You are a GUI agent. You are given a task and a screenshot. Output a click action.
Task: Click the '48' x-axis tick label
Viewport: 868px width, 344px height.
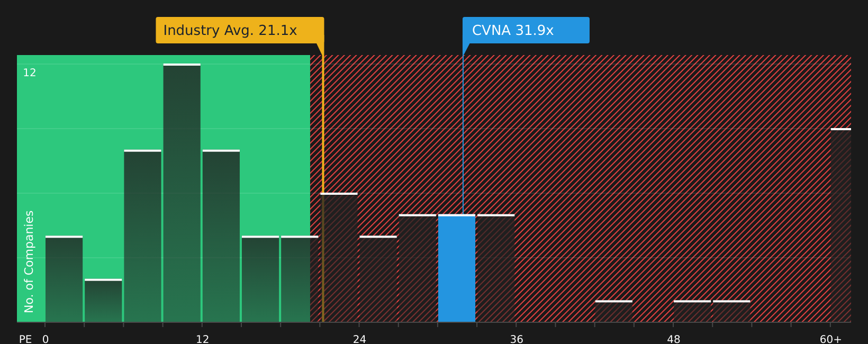pos(674,339)
